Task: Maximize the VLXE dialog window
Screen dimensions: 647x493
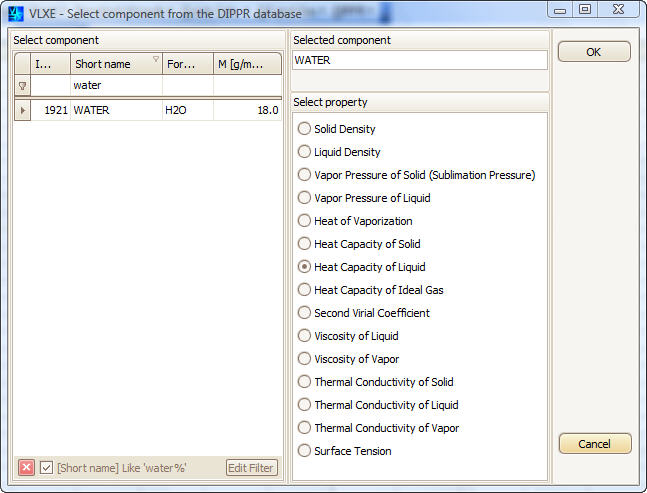Action: coord(585,9)
